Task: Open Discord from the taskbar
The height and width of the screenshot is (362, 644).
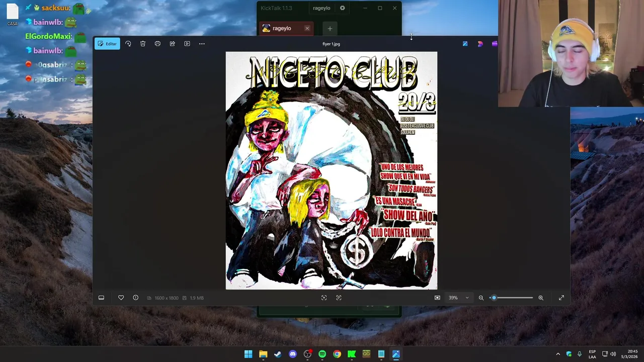Action: tap(293, 354)
